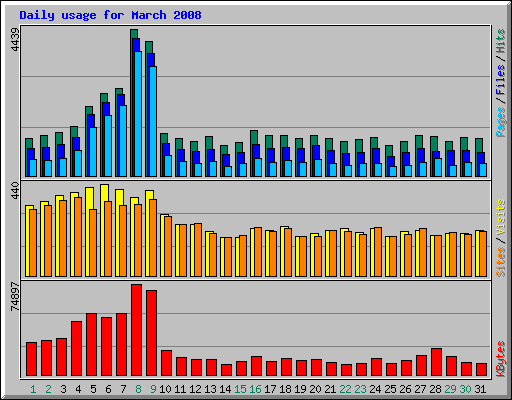Click day 11 on the date axis
The height and width of the screenshot is (400, 512).
180,389
